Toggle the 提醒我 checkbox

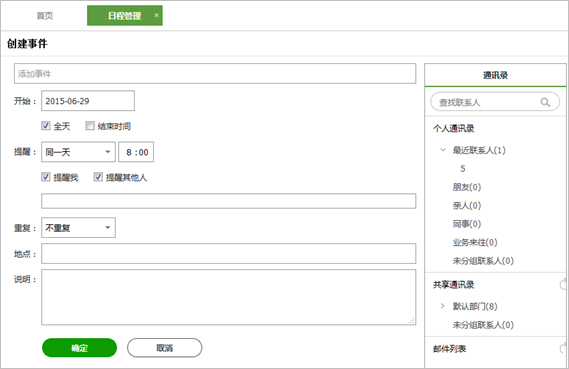[x=46, y=177]
